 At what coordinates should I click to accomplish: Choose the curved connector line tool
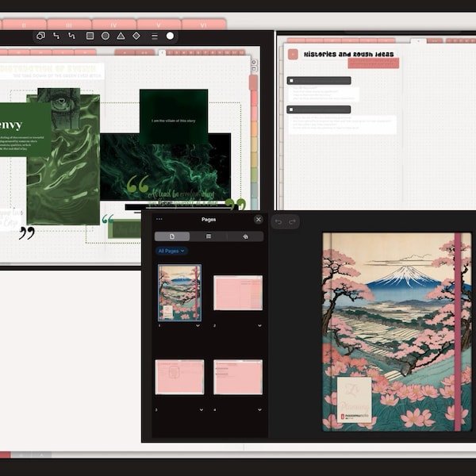[x=71, y=36]
